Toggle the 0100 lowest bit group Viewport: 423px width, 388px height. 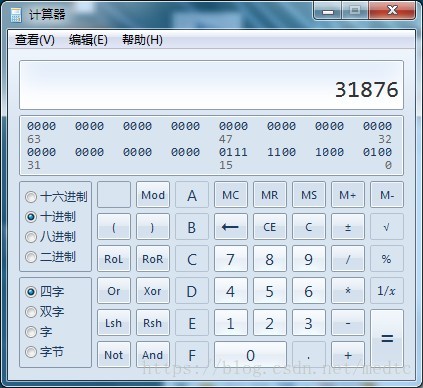[x=377, y=152]
